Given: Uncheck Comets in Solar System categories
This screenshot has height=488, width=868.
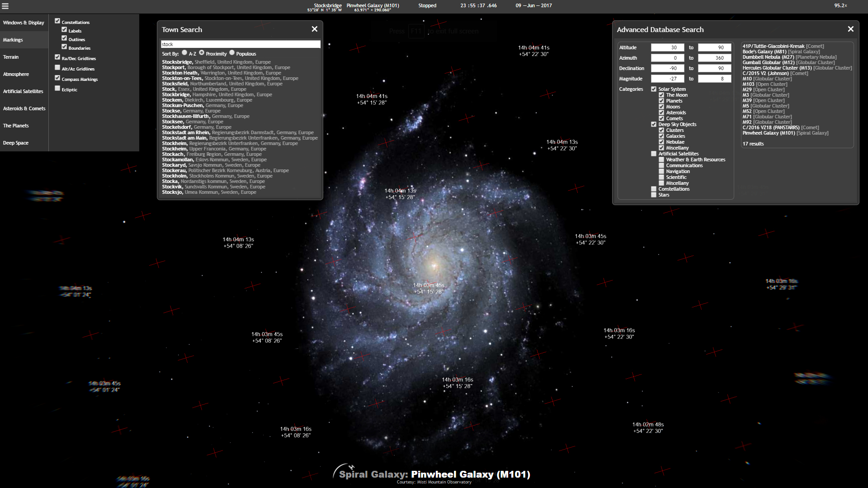Looking at the screenshot, I should [x=661, y=118].
